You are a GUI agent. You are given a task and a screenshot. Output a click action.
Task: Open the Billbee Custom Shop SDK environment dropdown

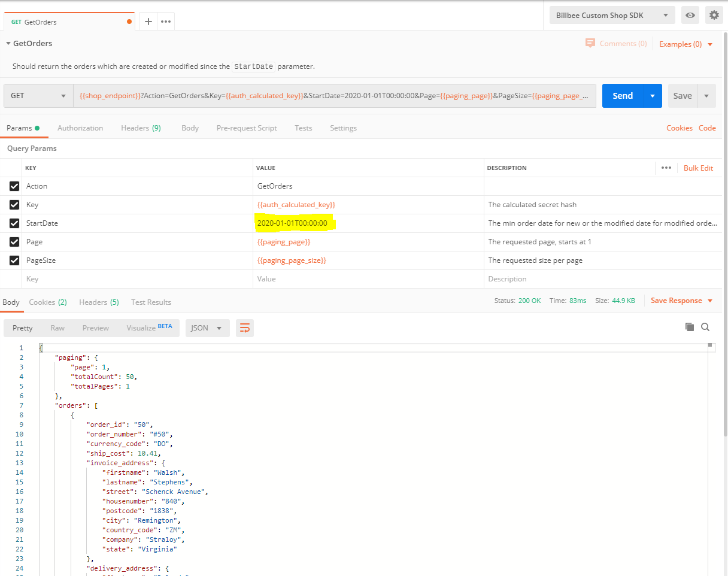tap(612, 16)
